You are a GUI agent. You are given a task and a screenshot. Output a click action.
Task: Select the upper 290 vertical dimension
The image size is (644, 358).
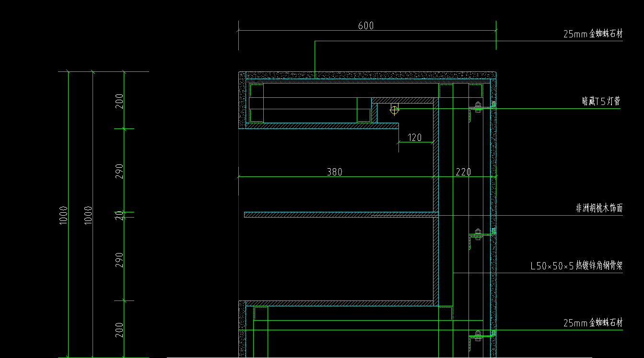click(119, 171)
